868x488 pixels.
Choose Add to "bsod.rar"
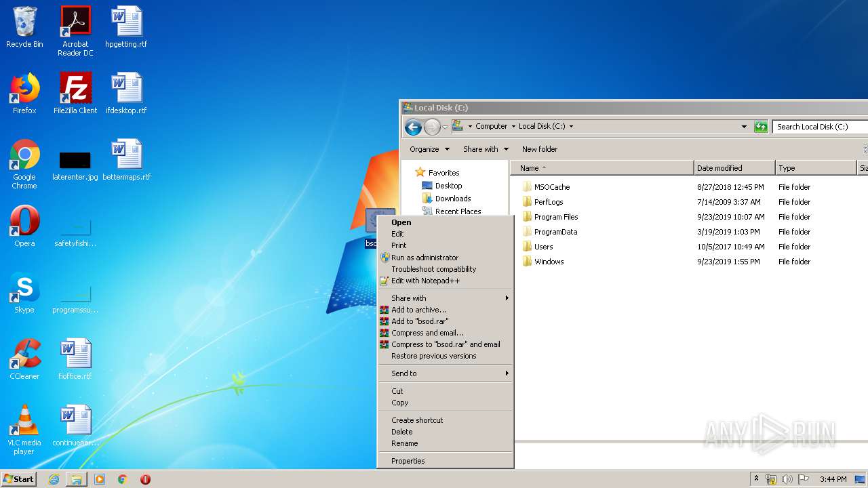coord(445,321)
